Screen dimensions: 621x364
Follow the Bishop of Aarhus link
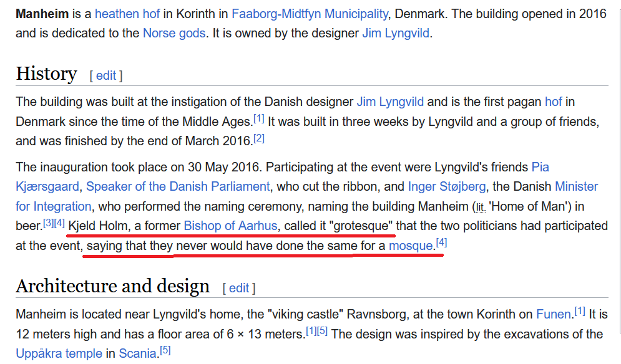click(230, 226)
